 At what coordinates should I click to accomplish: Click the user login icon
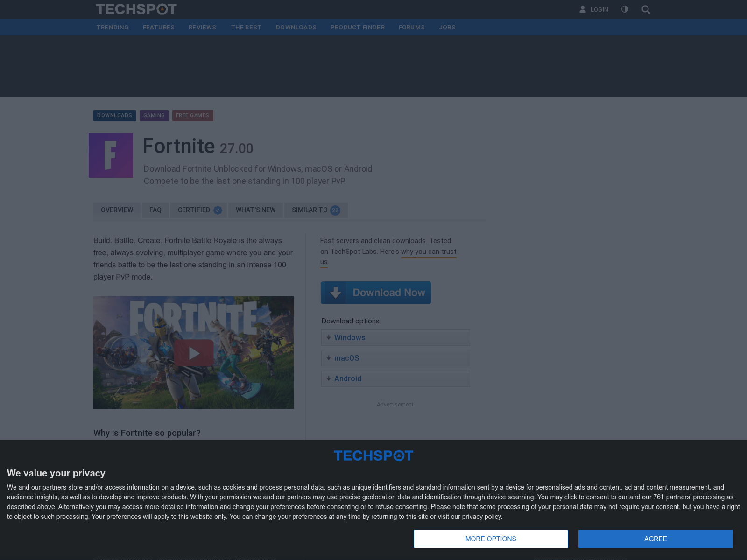(x=583, y=9)
